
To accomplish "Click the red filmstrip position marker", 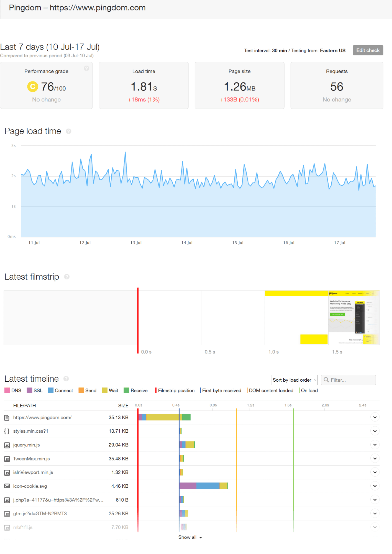I will point(138,321).
